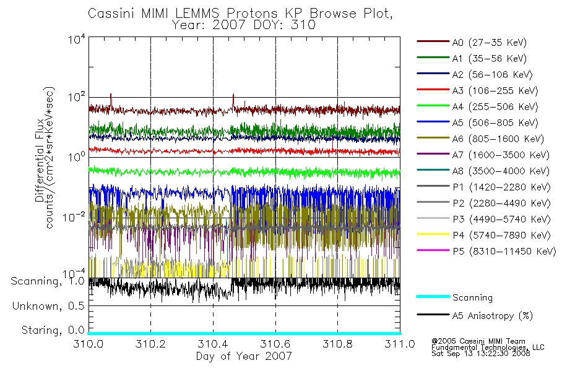The image size is (588, 371).
Task: Click the olive A6 legend line
Action: (x=433, y=138)
